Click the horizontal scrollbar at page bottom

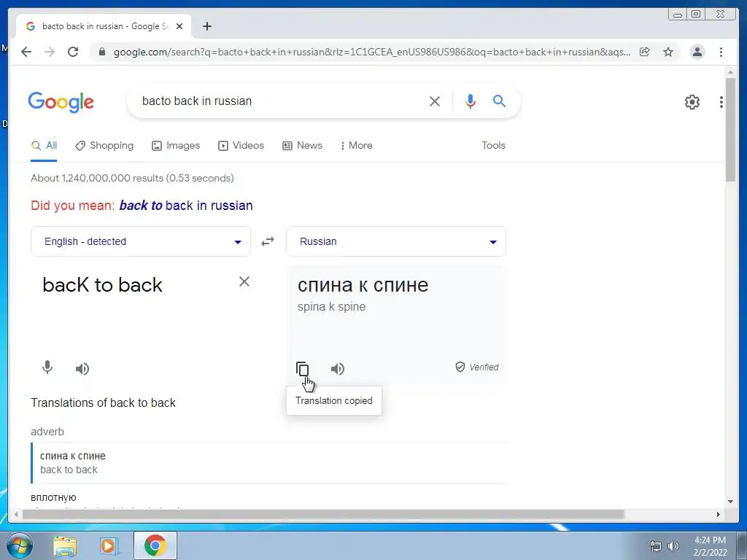pos(323,514)
